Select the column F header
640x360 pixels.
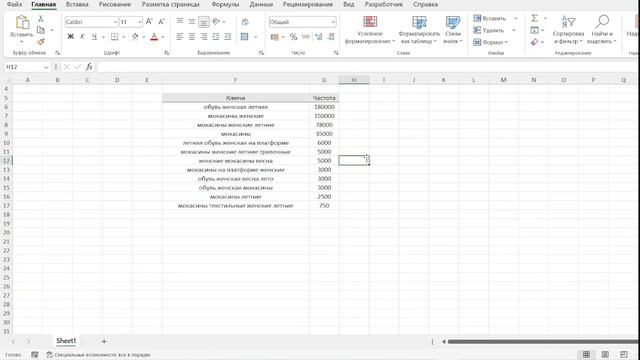236,80
